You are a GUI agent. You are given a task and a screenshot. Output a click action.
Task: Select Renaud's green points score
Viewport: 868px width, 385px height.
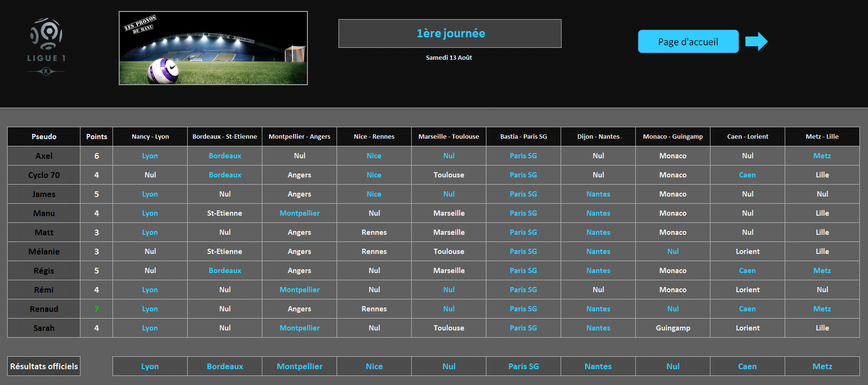click(97, 309)
